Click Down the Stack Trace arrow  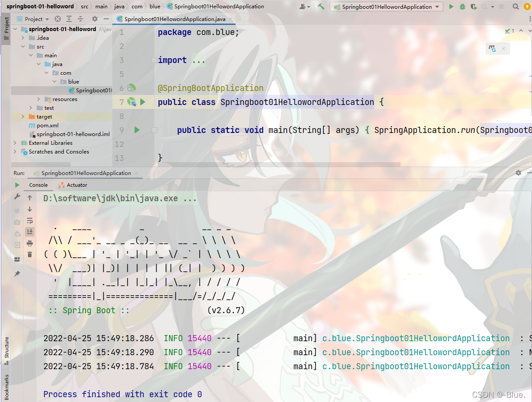point(30,209)
